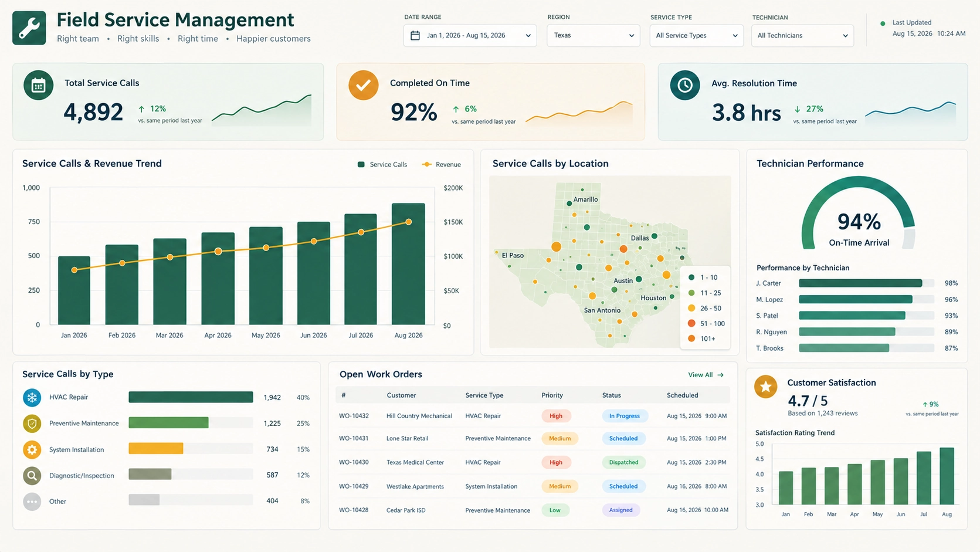Click the Diagnostic/Inspection magnifier icon
This screenshot has height=552, width=980.
point(32,475)
